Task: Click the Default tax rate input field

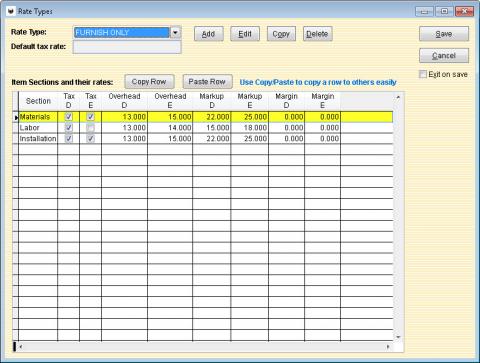Action: pyautogui.click(x=127, y=47)
